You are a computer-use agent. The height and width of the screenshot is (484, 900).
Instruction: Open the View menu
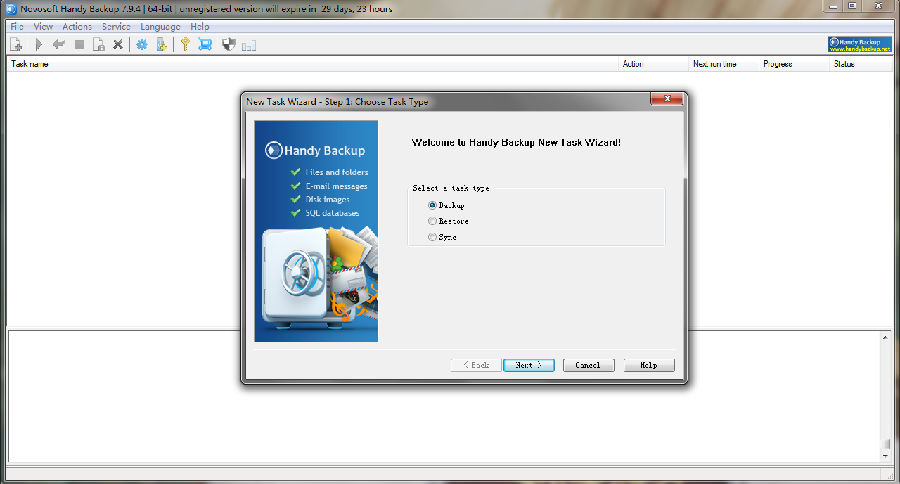click(x=43, y=26)
